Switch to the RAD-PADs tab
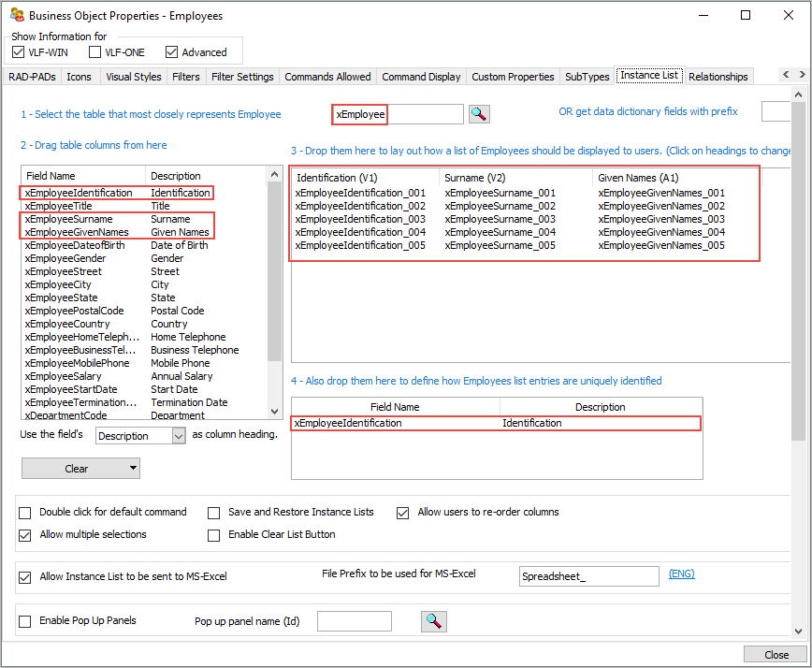 coord(32,77)
